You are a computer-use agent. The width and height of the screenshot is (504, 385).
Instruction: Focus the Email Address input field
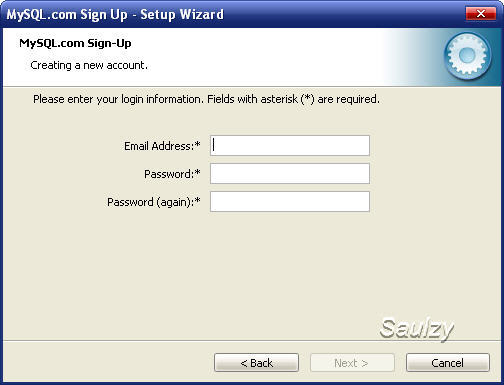290,145
